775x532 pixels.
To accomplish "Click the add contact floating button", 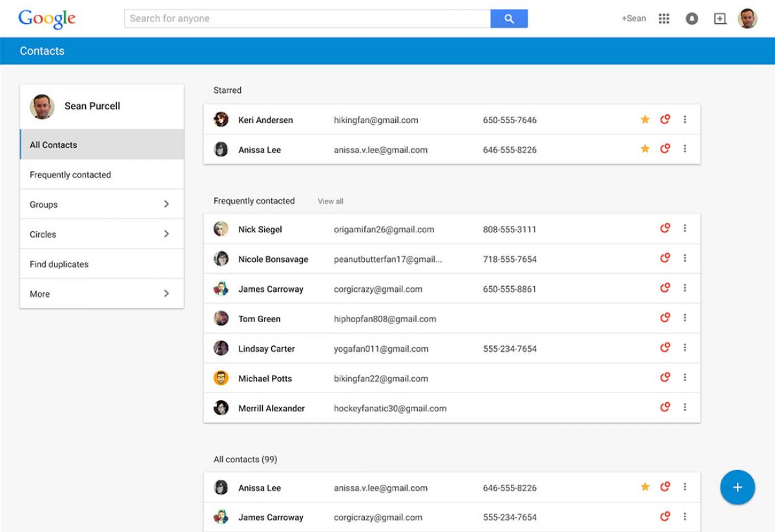I will (x=738, y=487).
